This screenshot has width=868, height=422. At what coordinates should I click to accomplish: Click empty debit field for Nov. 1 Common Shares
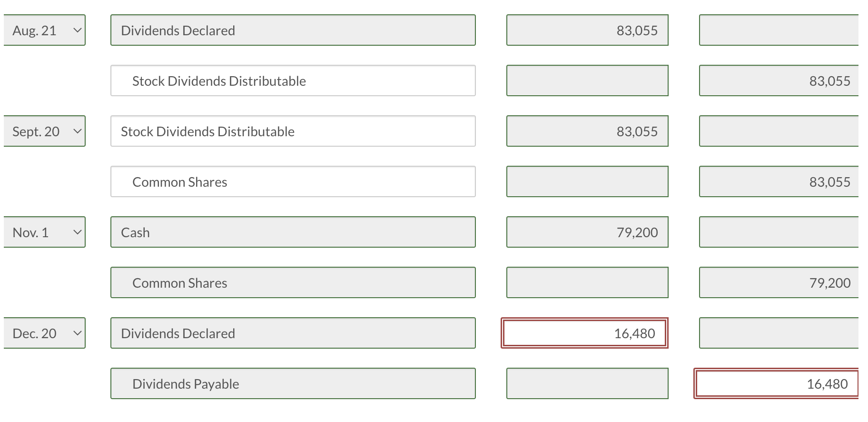(x=588, y=282)
